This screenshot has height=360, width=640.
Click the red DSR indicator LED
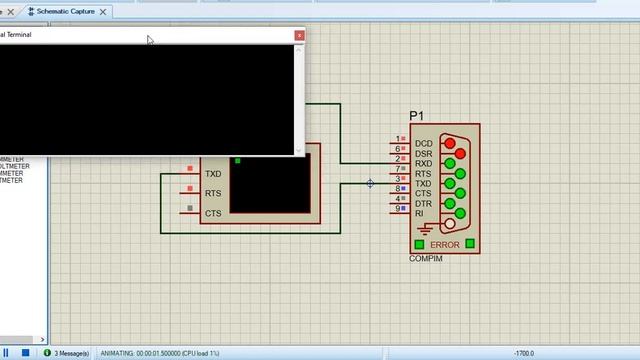click(x=460, y=154)
